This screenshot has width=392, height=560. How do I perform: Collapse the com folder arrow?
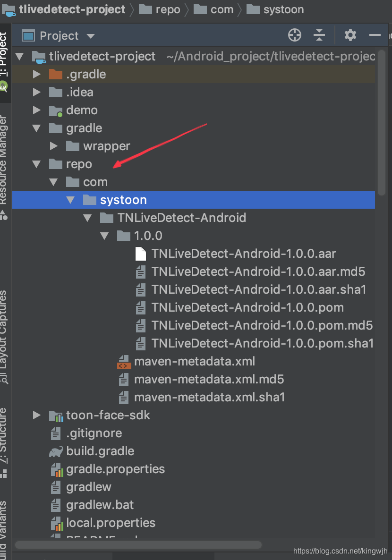click(53, 182)
